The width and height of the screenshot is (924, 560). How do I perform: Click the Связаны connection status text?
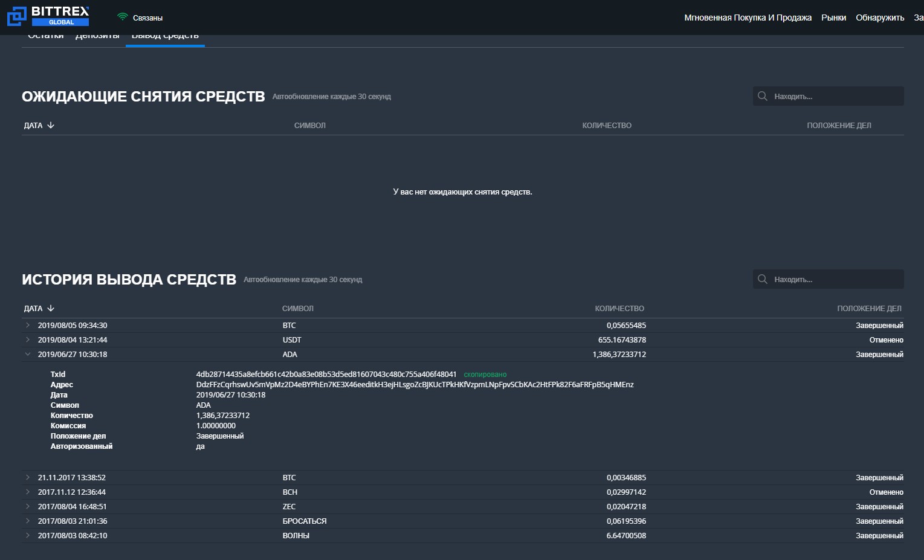tap(147, 18)
